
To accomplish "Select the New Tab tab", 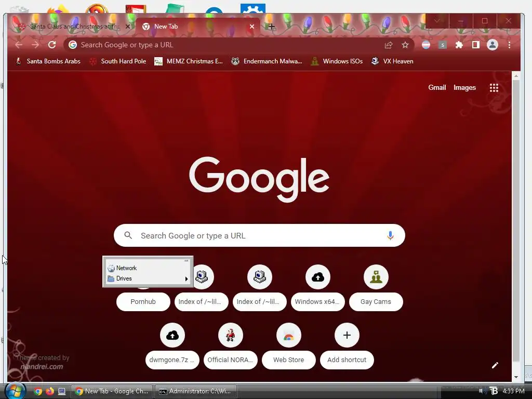I will tap(197, 26).
